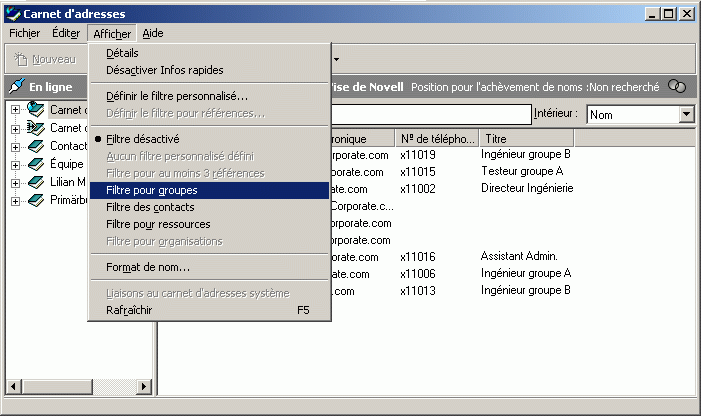Expand the Contact tree node

[x=15, y=147]
